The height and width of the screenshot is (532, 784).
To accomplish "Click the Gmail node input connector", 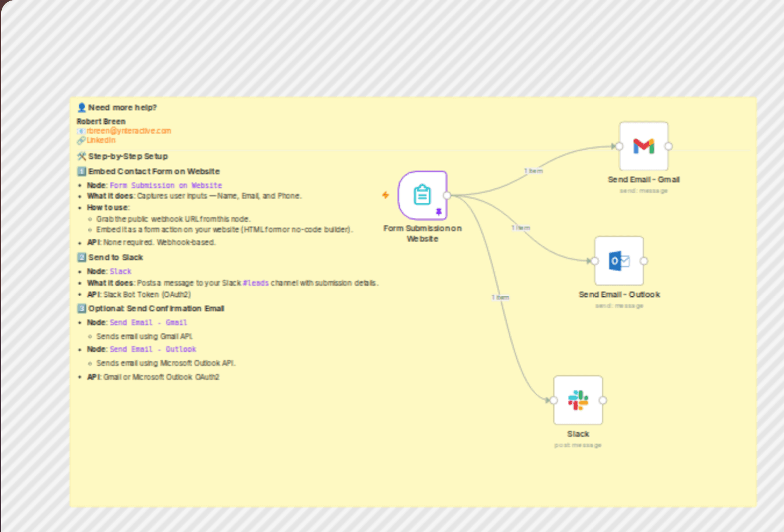I will coord(620,146).
